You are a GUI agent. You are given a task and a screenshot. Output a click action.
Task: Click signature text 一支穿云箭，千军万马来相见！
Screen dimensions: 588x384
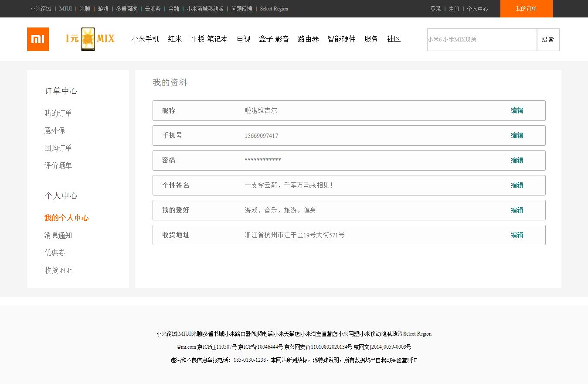pos(289,185)
